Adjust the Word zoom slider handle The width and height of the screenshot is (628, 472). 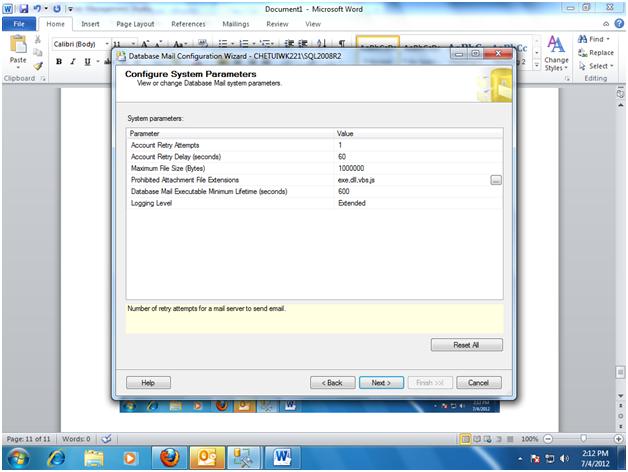click(x=583, y=439)
